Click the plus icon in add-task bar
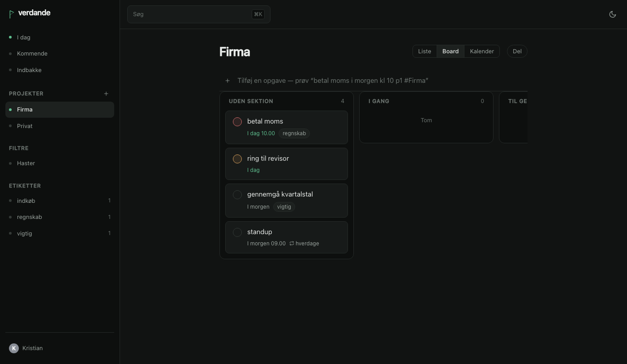Screen dimensions: 627x364 click(228, 81)
